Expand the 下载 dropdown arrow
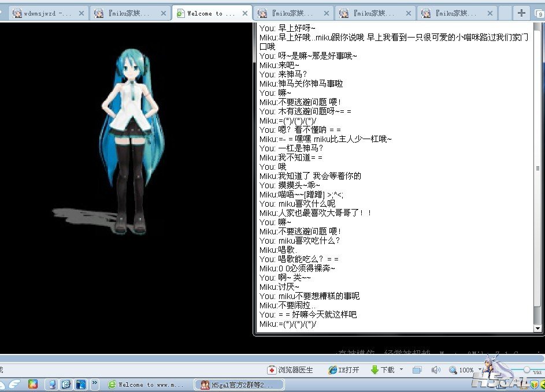This screenshot has height=392, width=545. 401,370
